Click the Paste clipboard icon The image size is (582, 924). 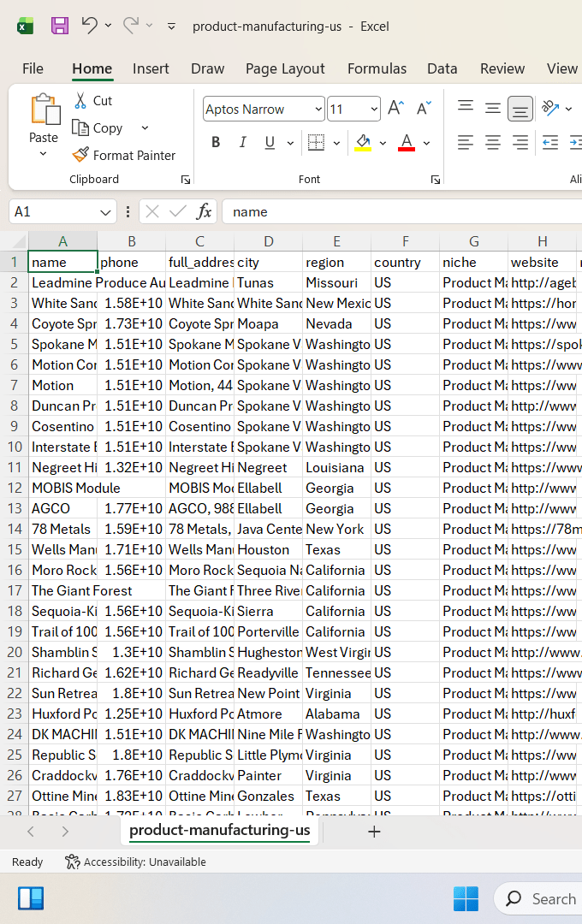coord(45,110)
